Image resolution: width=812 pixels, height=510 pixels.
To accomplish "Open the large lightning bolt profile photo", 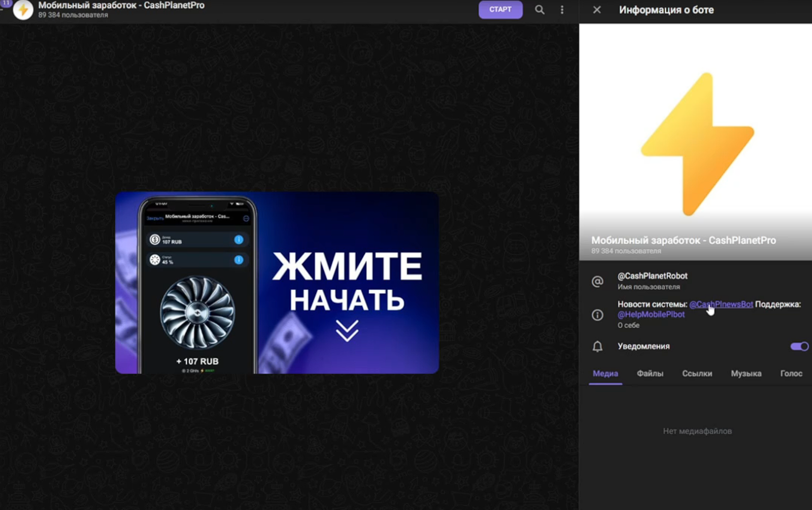I will click(x=696, y=142).
